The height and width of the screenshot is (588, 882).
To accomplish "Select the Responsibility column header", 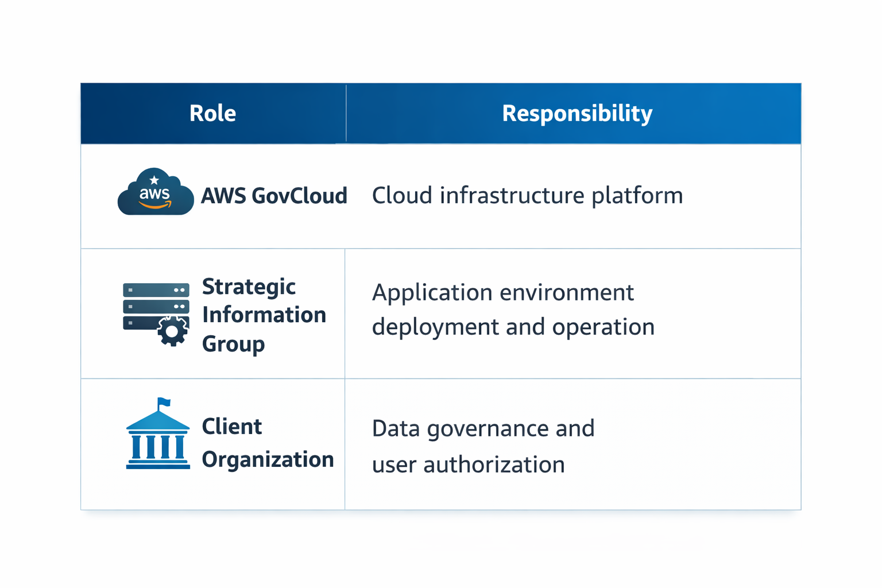I will [574, 113].
